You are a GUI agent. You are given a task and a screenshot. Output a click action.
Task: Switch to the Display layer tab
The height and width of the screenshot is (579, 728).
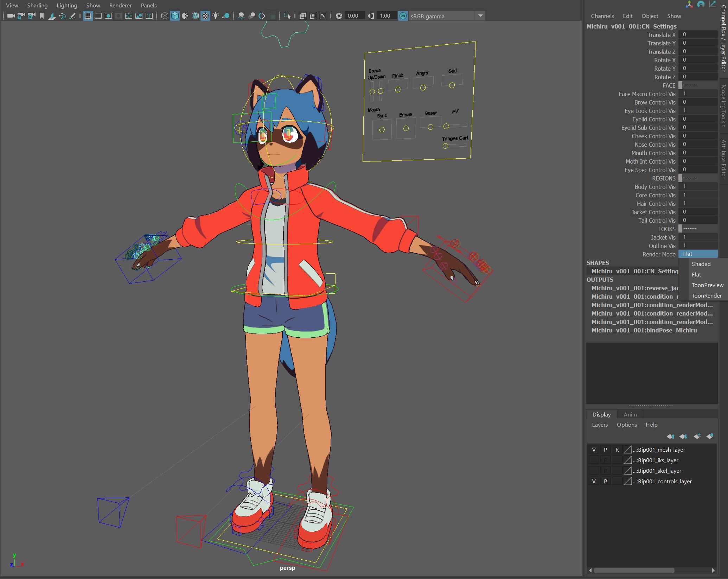pos(601,414)
